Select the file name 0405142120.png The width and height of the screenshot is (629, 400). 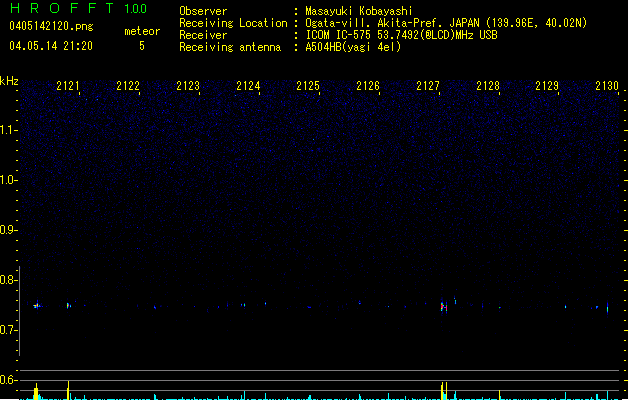point(51,26)
